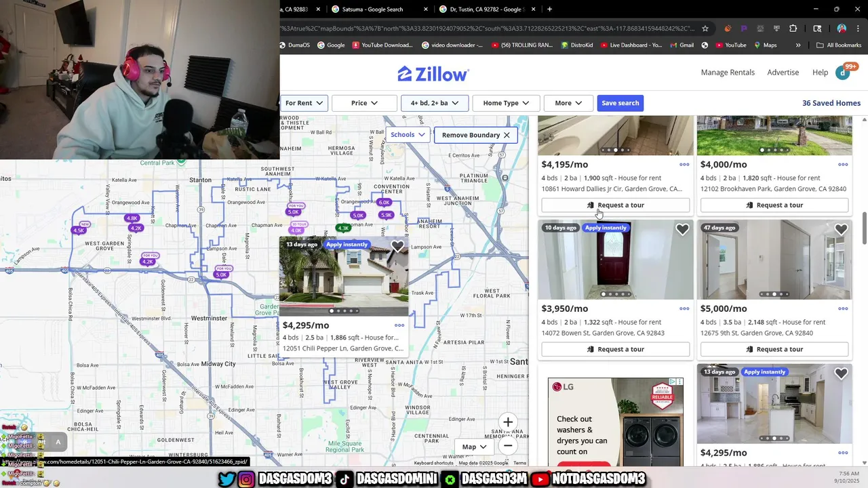Viewport: 868px width, 488px height.
Task: Open the Gmail bookmark
Action: coord(680,45)
